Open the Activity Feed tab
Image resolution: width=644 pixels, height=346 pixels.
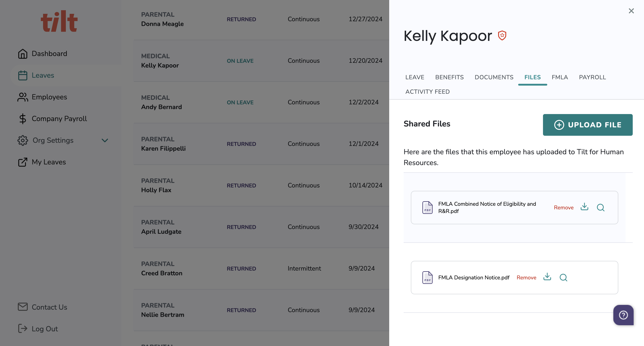427,92
